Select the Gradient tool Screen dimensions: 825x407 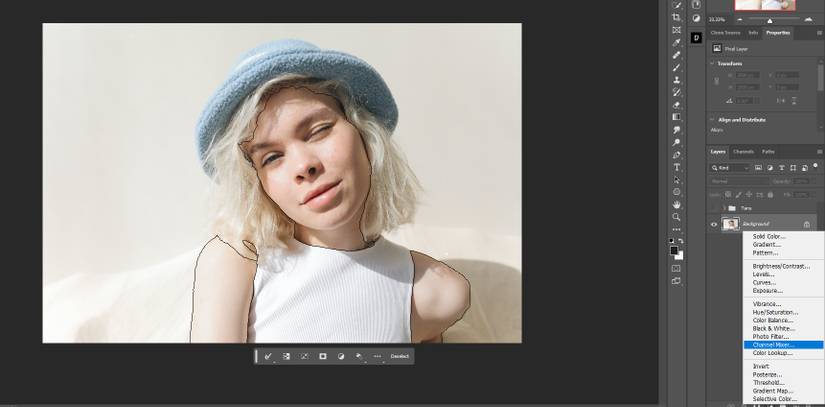click(677, 117)
